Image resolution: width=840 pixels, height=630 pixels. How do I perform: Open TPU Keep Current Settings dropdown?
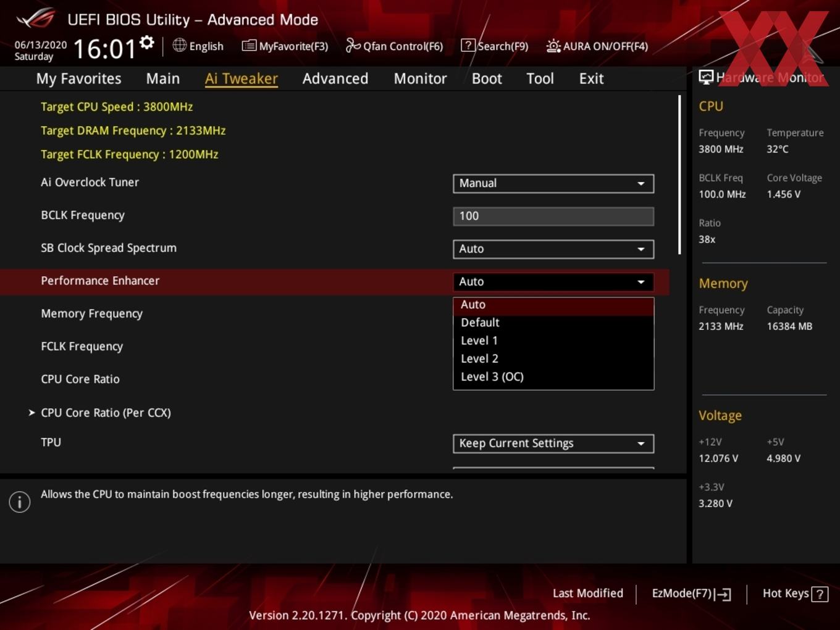pyautogui.click(x=553, y=443)
